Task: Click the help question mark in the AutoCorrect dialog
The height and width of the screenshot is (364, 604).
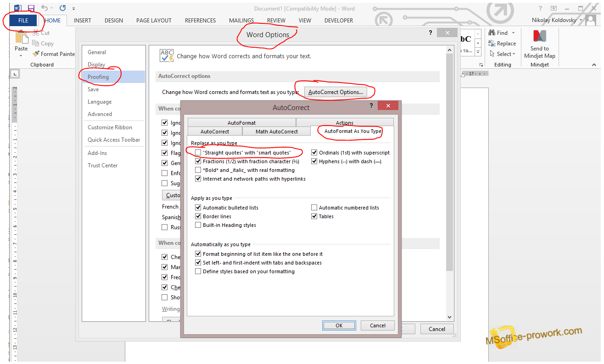Action: (x=371, y=106)
